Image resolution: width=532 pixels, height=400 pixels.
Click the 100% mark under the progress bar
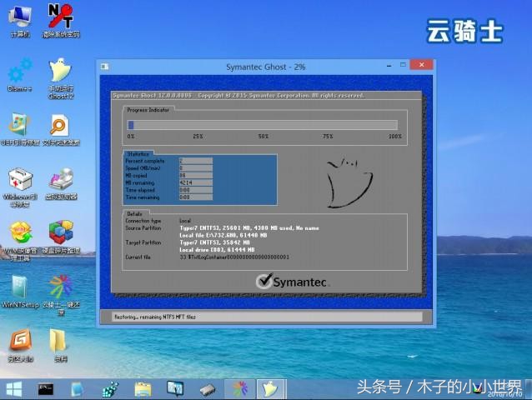[395, 137]
